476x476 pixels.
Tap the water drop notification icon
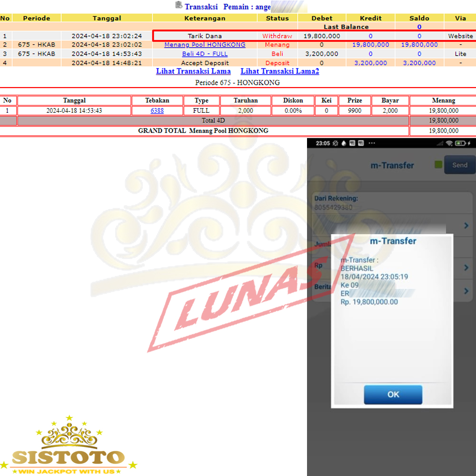point(344,143)
